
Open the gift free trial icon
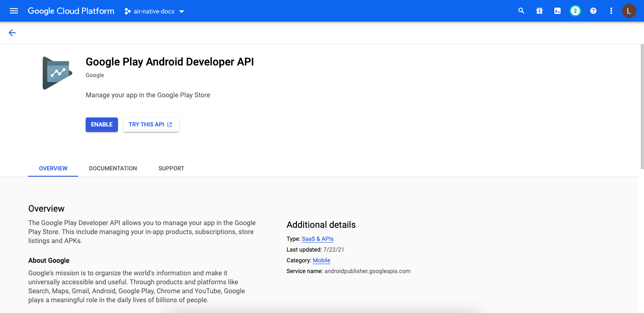click(540, 11)
